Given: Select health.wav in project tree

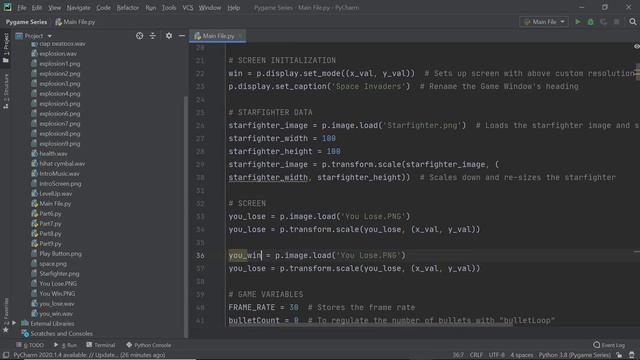Looking at the screenshot, I should coord(53,153).
